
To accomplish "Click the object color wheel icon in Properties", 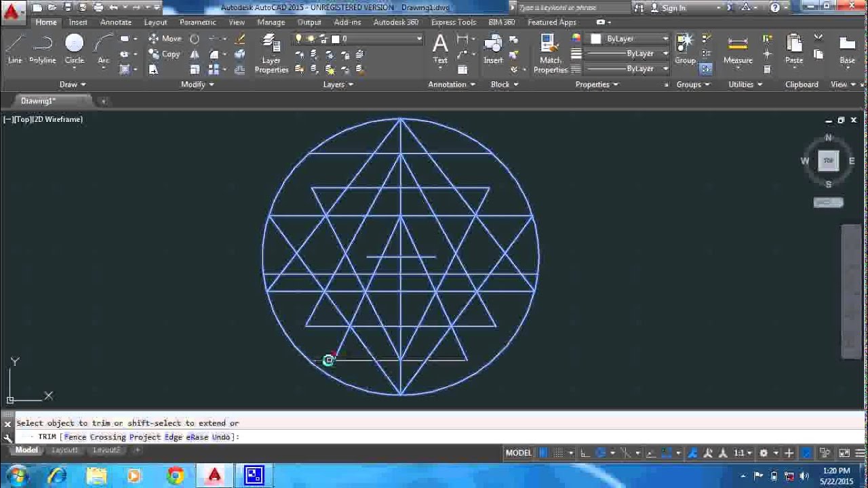I will tap(576, 39).
